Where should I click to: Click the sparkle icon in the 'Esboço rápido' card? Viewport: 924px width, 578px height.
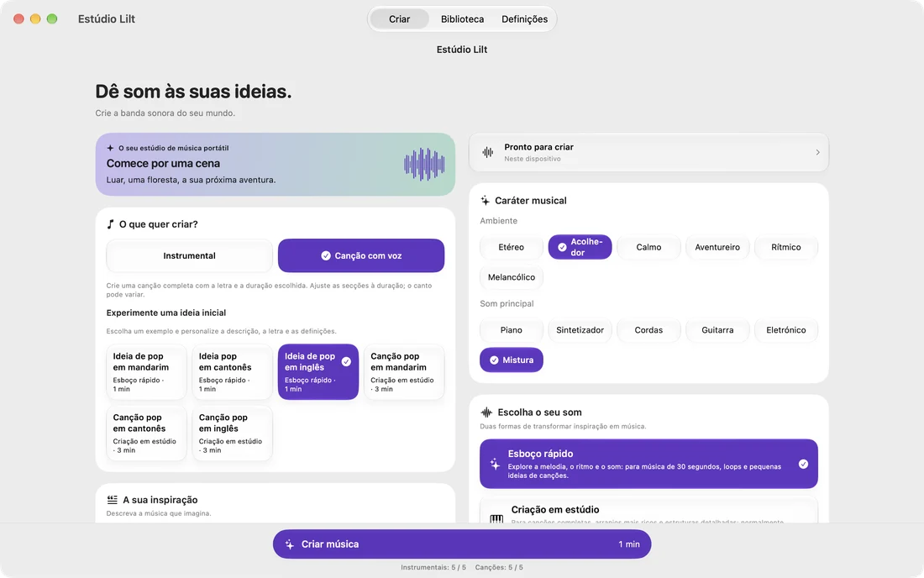[x=495, y=465]
